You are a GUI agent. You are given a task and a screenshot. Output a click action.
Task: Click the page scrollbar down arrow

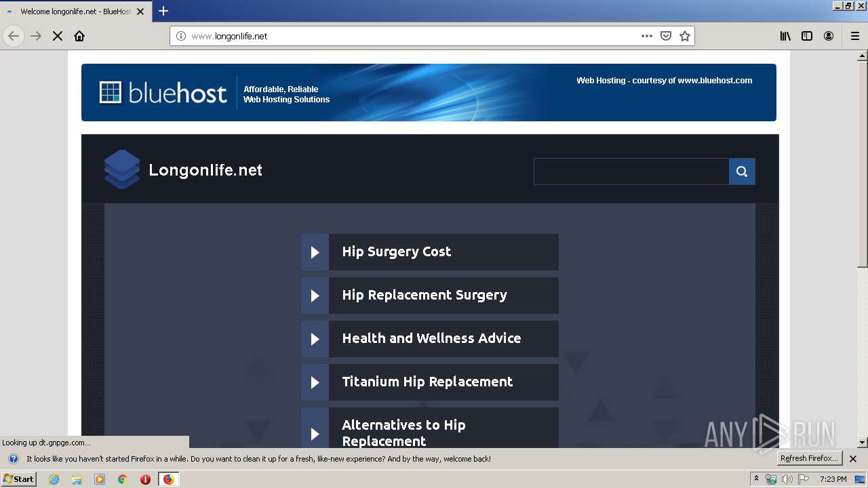pos(863,443)
